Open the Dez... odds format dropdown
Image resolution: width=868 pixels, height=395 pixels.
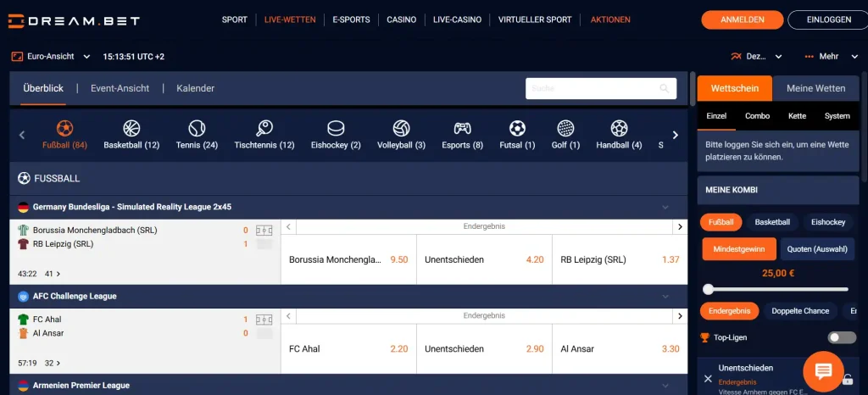coord(757,57)
